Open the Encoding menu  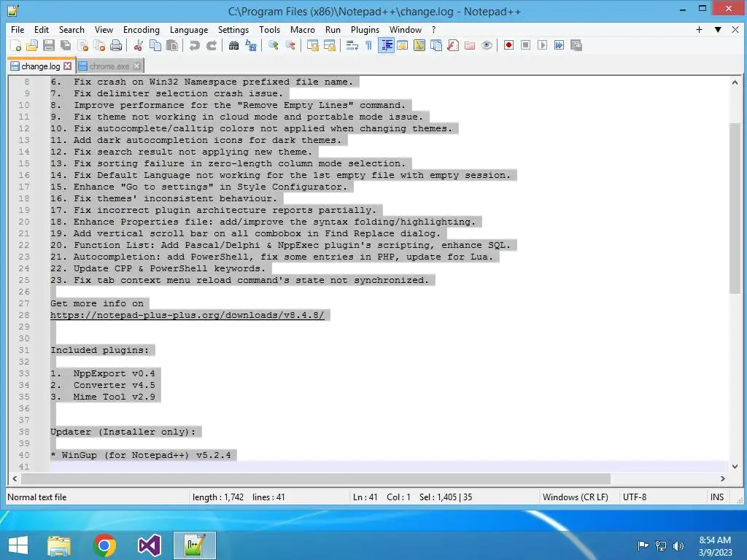141,29
